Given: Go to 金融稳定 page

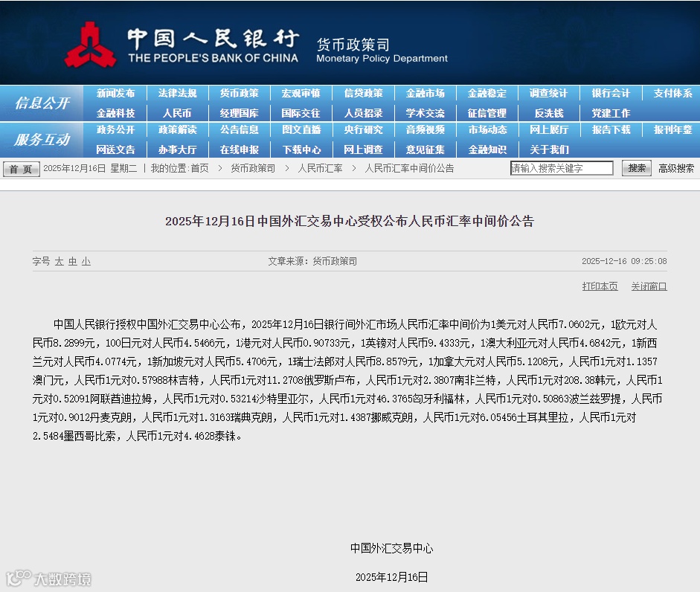Looking at the screenshot, I should pos(487,93).
